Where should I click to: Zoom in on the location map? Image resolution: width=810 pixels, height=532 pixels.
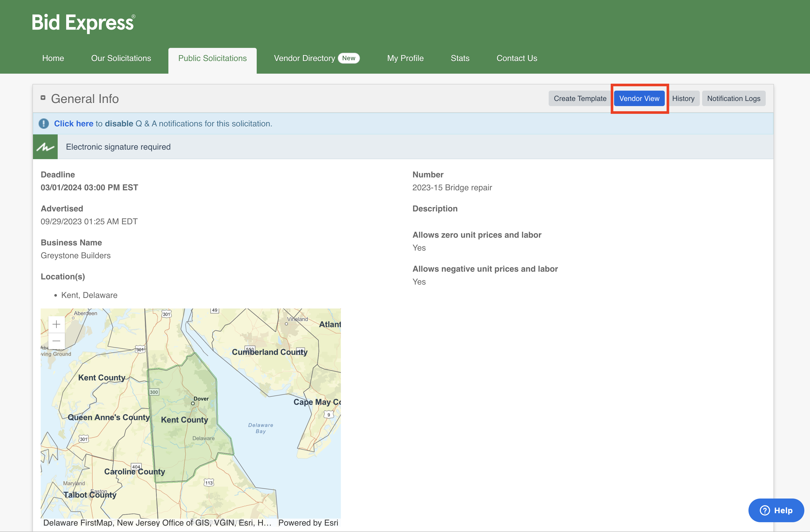click(x=56, y=324)
